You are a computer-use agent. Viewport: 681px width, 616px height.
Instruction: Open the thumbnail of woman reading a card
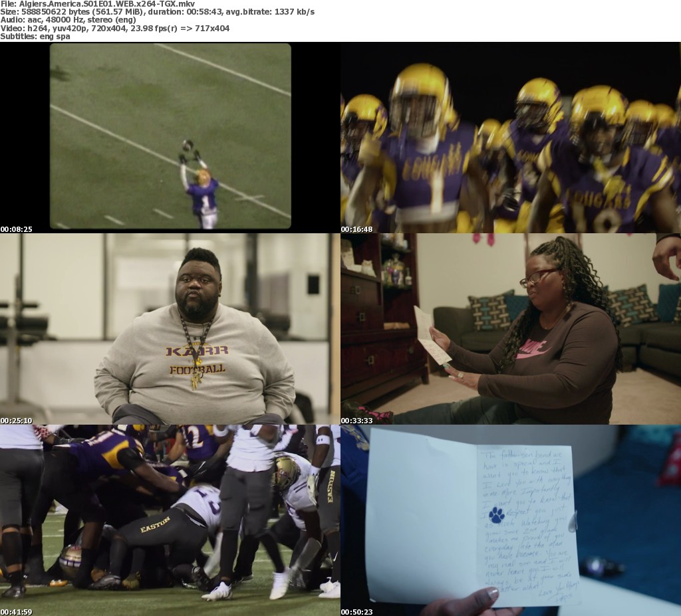(x=511, y=328)
